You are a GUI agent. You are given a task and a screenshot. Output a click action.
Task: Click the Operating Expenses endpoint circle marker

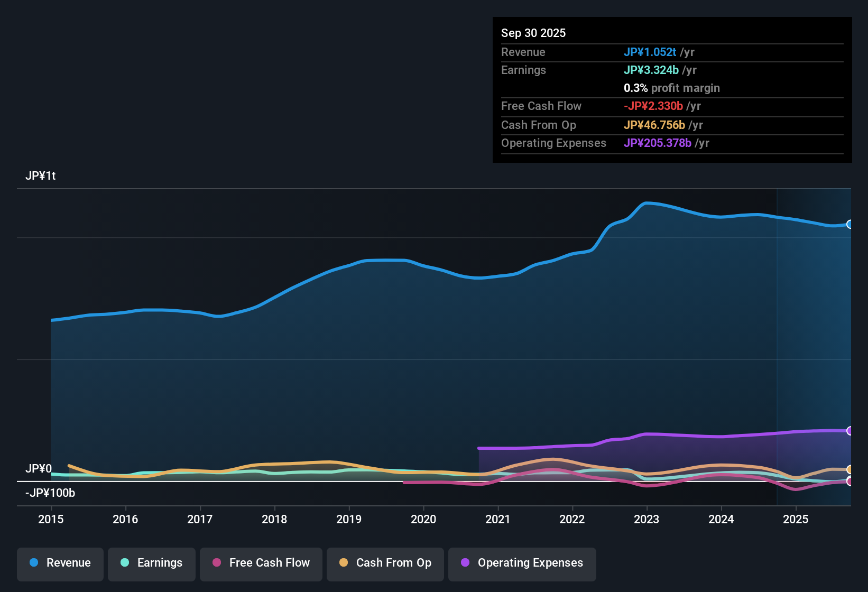pos(850,430)
